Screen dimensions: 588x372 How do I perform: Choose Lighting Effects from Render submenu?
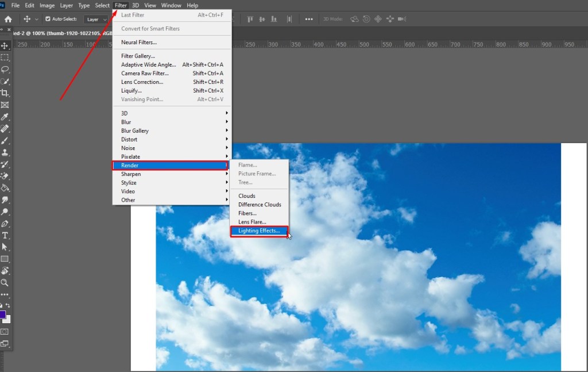click(x=260, y=231)
